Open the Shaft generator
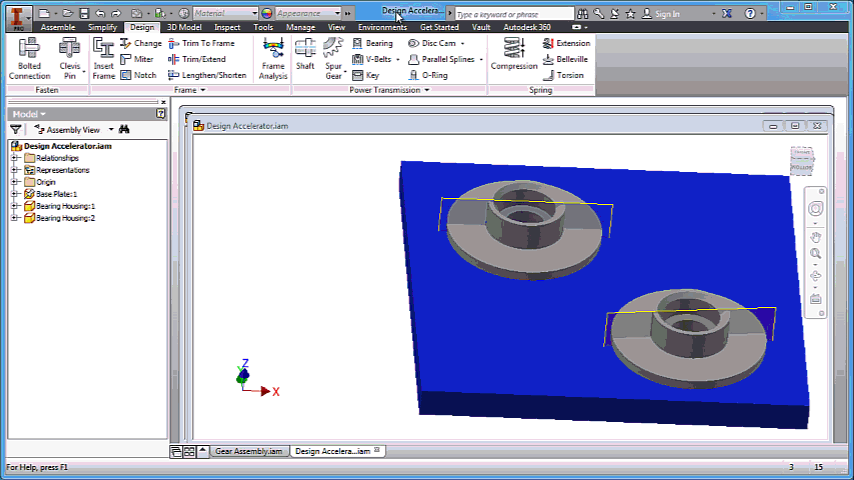Screen dimensions: 854x480 click(305, 54)
